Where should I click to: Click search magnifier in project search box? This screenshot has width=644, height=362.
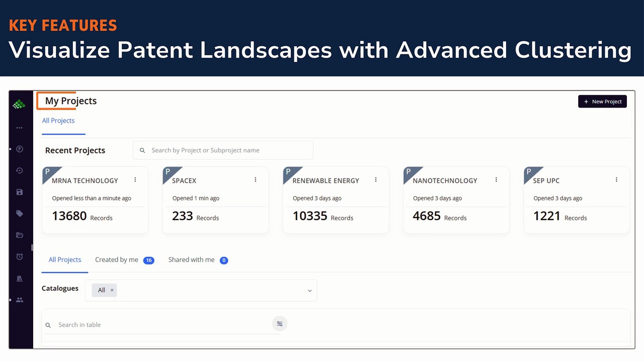coord(142,150)
